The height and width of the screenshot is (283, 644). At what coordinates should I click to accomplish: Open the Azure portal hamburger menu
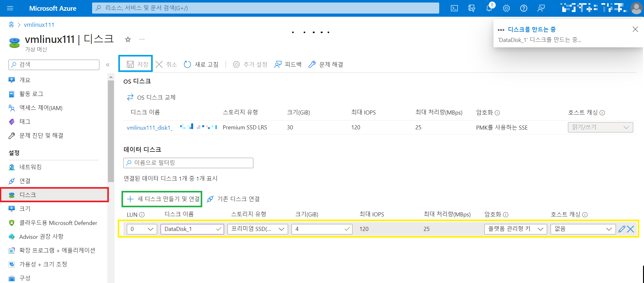click(x=10, y=8)
